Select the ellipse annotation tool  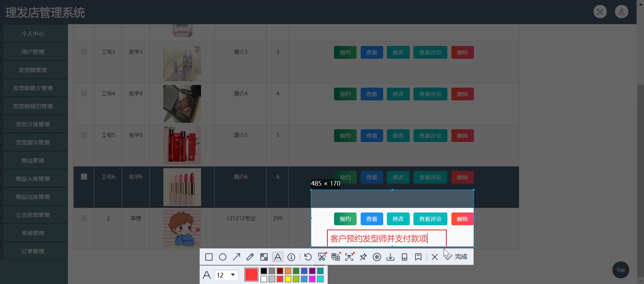click(223, 257)
